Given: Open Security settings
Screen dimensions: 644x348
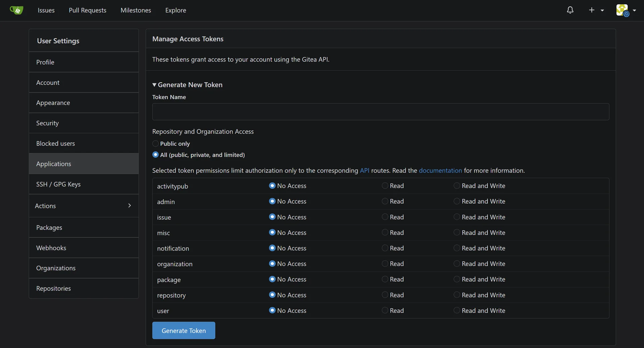Looking at the screenshot, I should [84, 123].
